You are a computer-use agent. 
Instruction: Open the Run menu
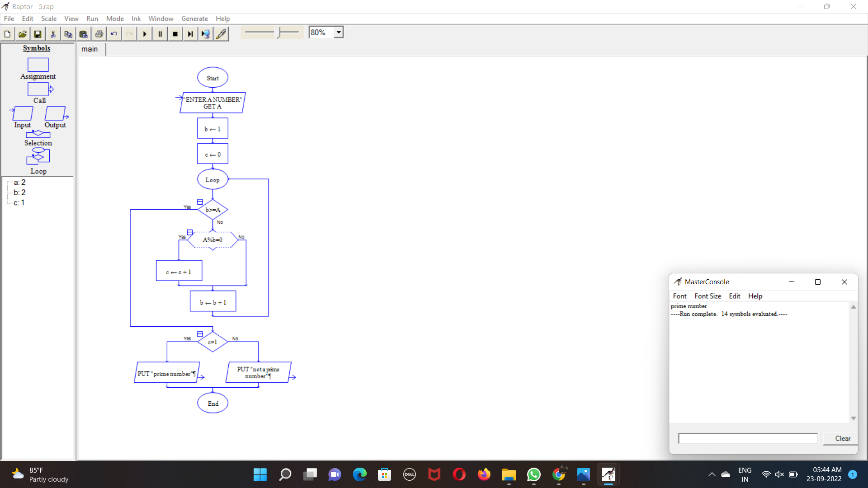coord(92,19)
